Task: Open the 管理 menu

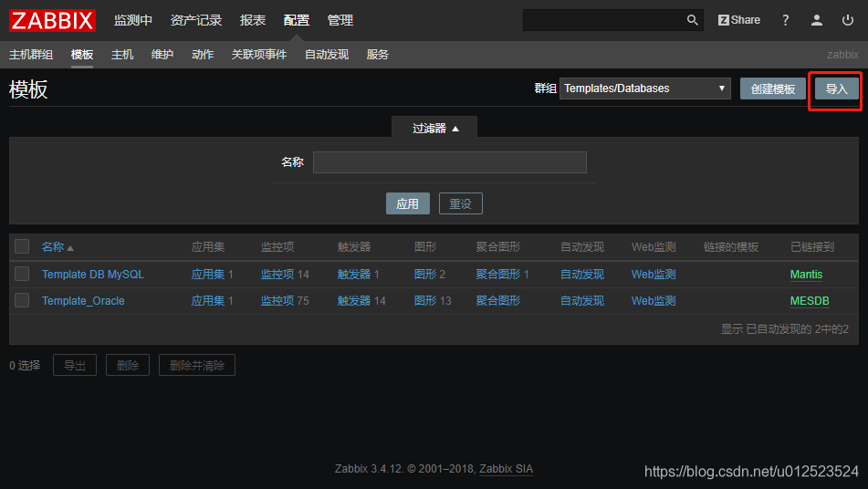Action: tap(340, 20)
